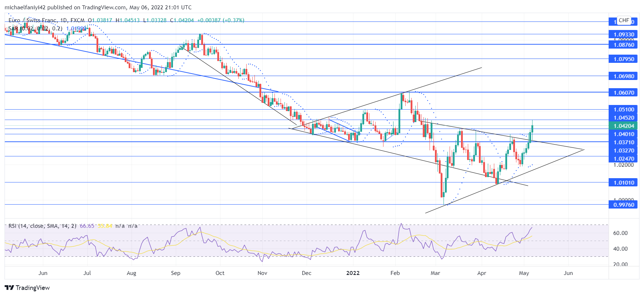Select the 1.01010 price level label
Image resolution: width=644 pixels, height=296 pixels.
pyautogui.click(x=623, y=183)
